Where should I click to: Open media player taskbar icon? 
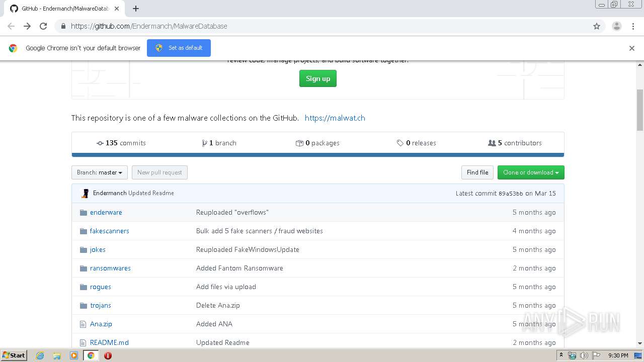(74, 355)
